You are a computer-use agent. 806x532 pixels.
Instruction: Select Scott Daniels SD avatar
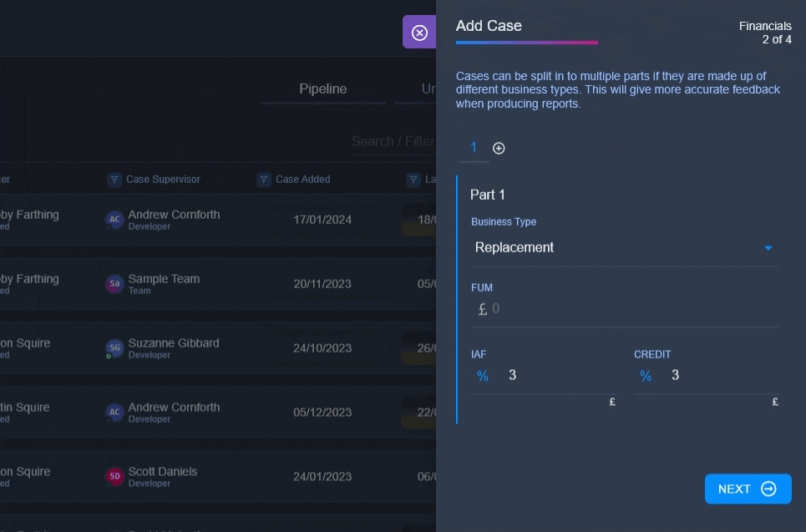point(114,477)
